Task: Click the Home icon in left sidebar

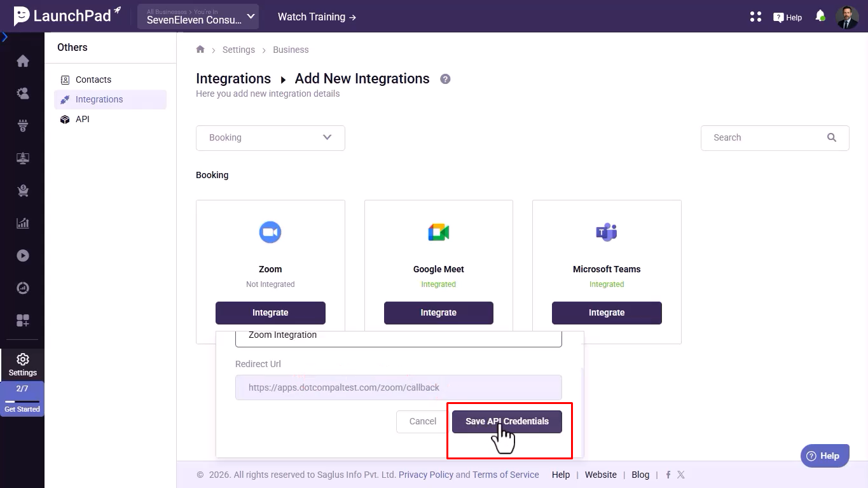Action: point(23,61)
